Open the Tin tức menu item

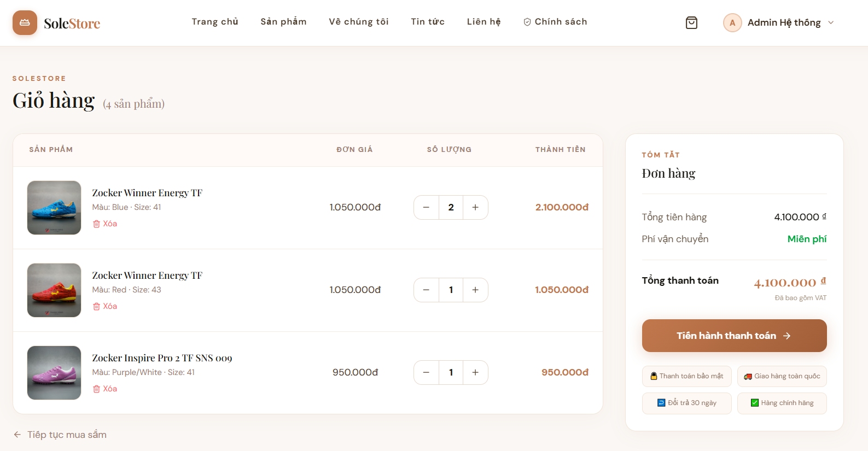428,22
